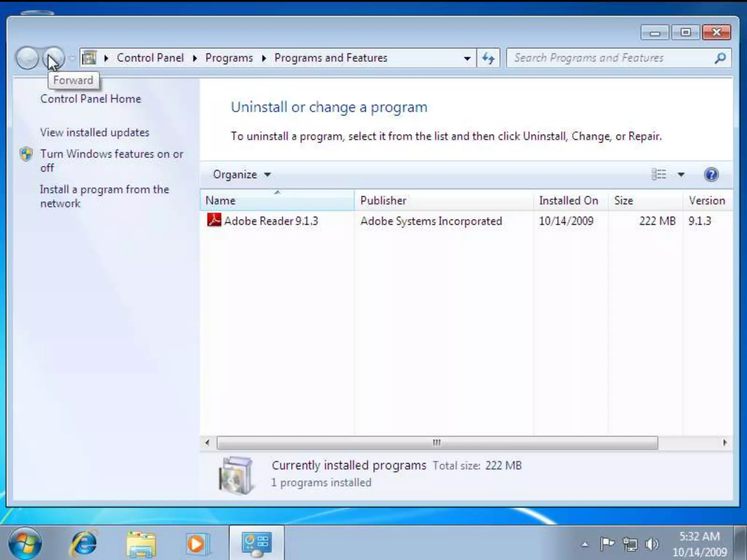
Task: Open the blue Help button
Action: 711,175
